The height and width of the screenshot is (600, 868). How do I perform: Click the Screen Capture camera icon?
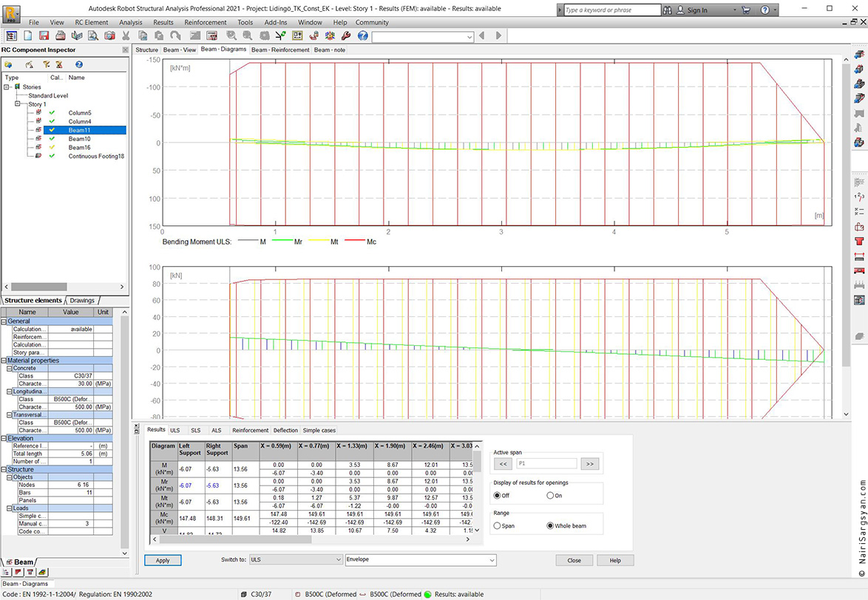pyautogui.click(x=109, y=35)
